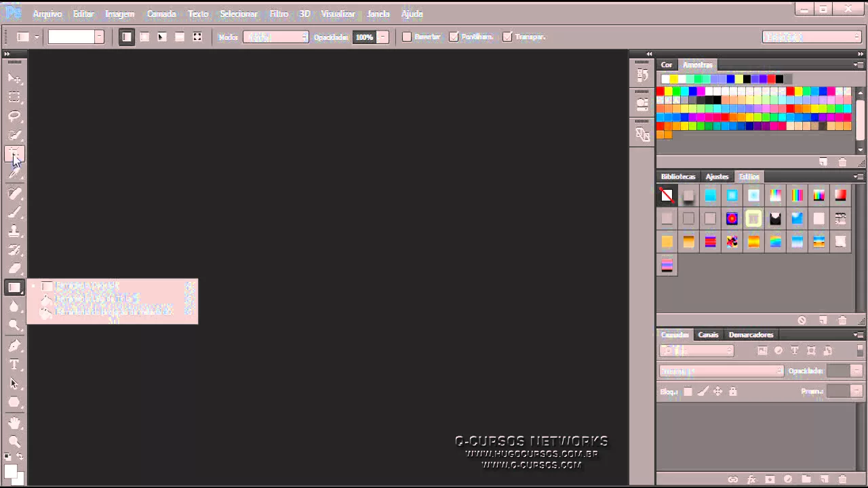Choose Reflected gradient style button
The width and height of the screenshot is (868, 488).
[x=180, y=37]
